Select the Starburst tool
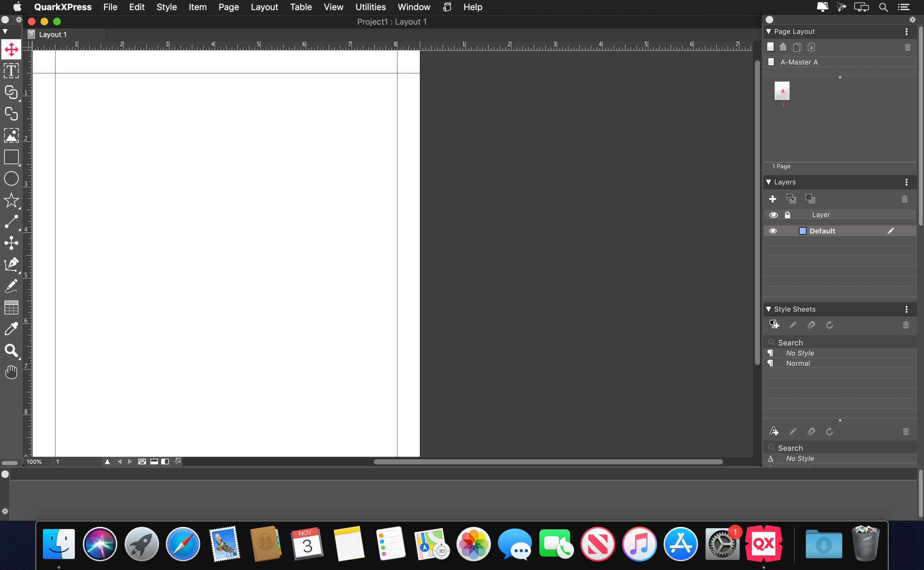Screen dimensions: 924x570 [11, 200]
